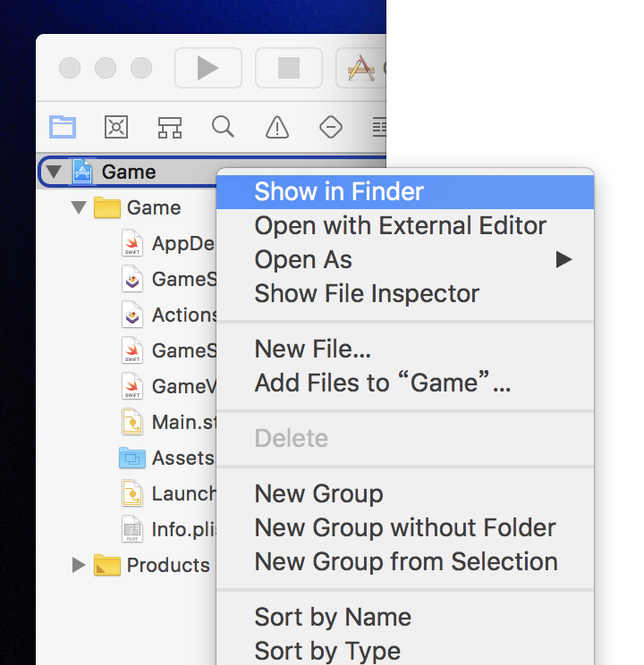644x665 pixels.
Task: Click the Info.plist file icon
Action: point(132,529)
